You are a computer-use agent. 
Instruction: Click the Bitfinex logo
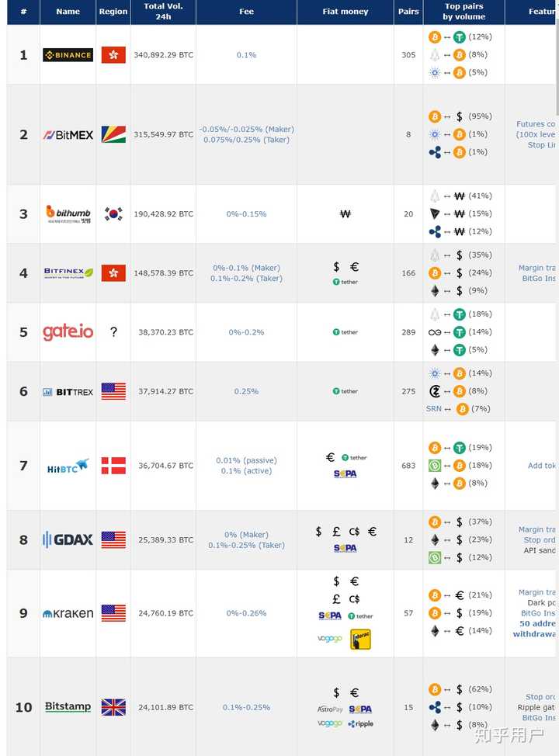pyautogui.click(x=68, y=273)
